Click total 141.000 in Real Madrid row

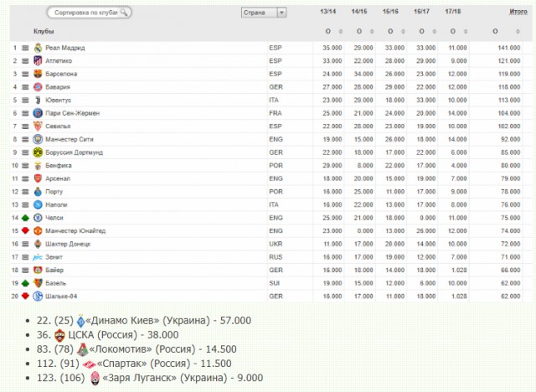509,48
